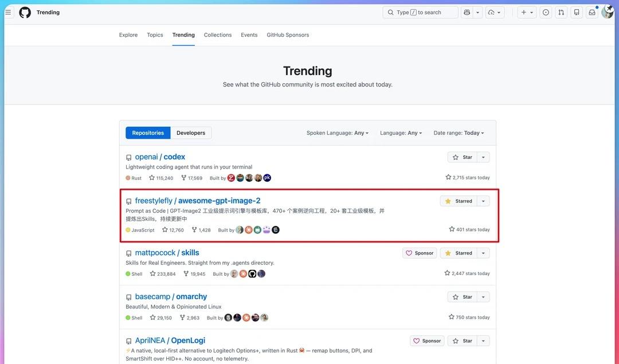619x364 pixels.
Task: Click the 'pk' contributor avatar for codex
Action: point(267,178)
